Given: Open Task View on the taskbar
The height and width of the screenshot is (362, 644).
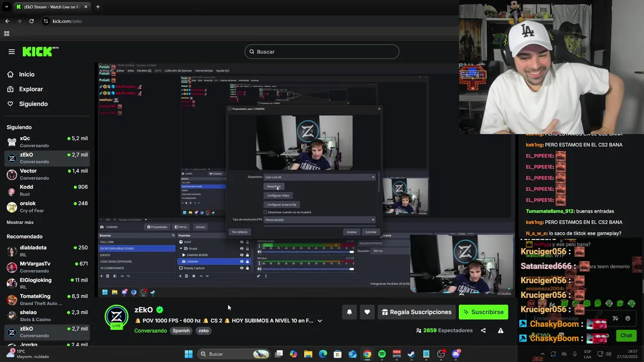Looking at the screenshot, I should point(279,354).
